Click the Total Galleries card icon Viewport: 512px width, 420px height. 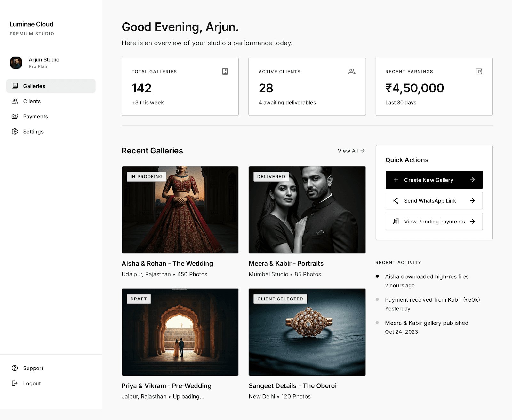225,72
